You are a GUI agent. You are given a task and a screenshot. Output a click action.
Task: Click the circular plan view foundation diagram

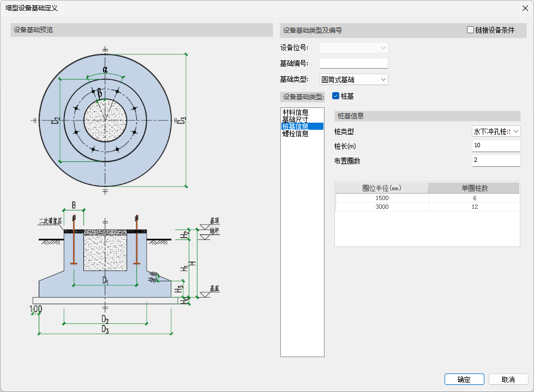[x=105, y=120]
